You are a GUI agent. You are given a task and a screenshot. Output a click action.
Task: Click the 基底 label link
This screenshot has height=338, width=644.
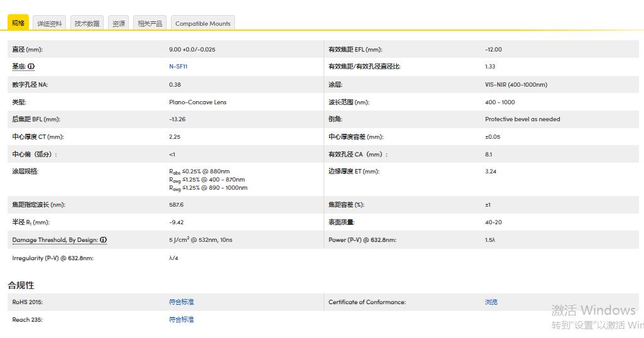click(19, 67)
